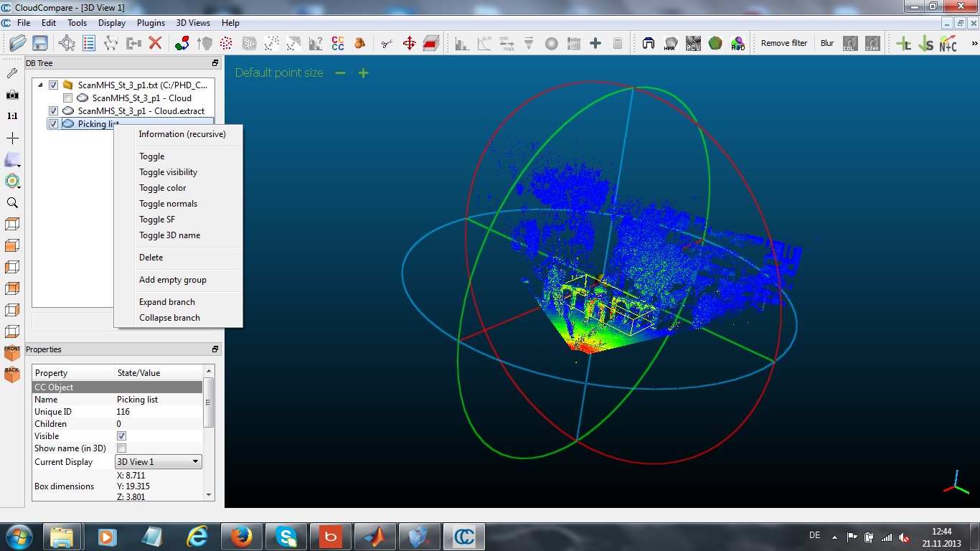The width and height of the screenshot is (980, 551).
Task: Click the Open file folder icon
Action: [18, 43]
